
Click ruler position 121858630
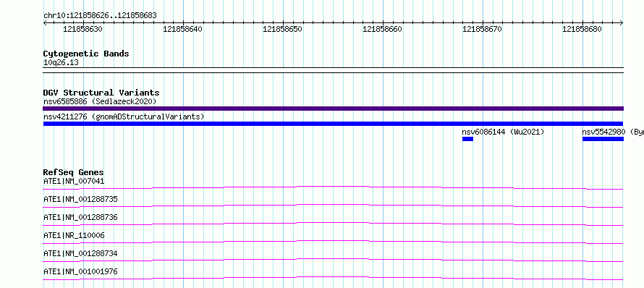click(x=83, y=29)
